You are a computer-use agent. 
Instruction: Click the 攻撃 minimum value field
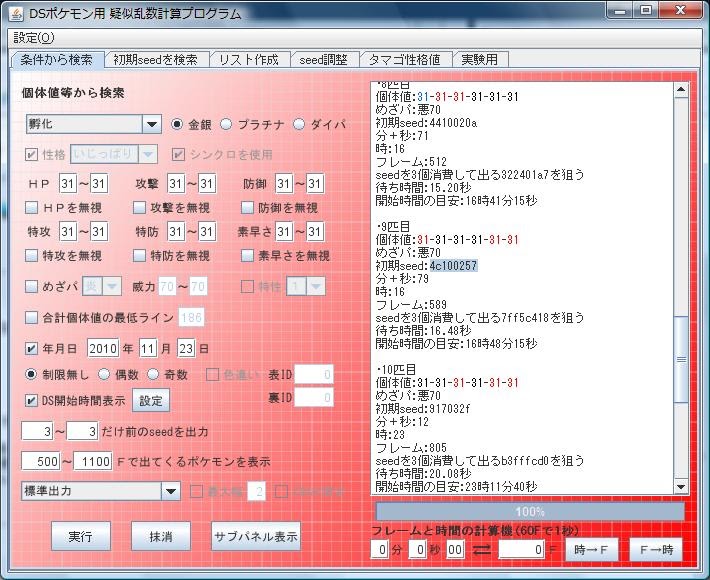pos(175,183)
